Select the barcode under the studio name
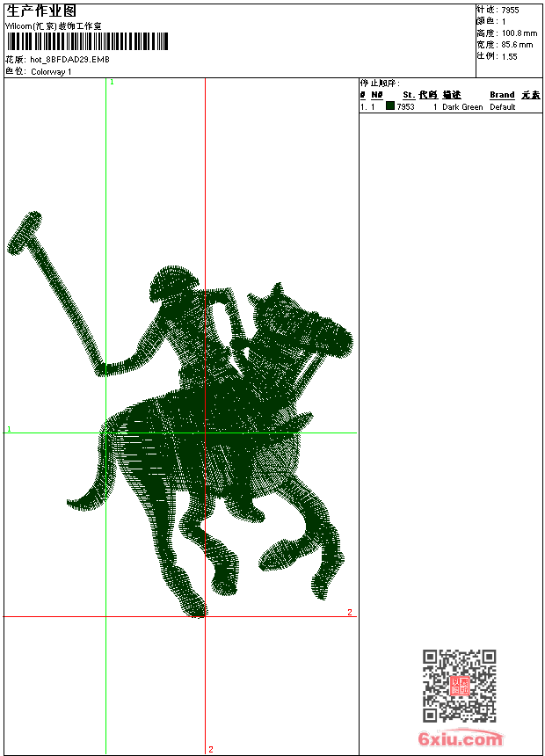The image size is (545, 756). point(87,41)
